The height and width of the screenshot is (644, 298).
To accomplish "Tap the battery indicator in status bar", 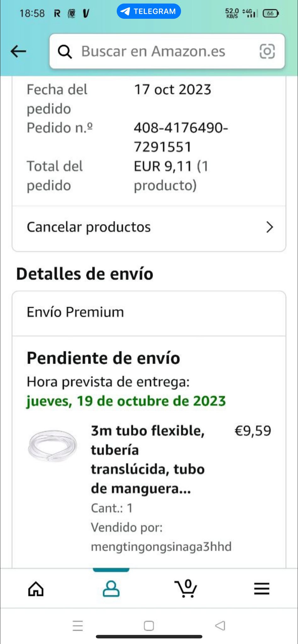I will pyautogui.click(x=270, y=13).
